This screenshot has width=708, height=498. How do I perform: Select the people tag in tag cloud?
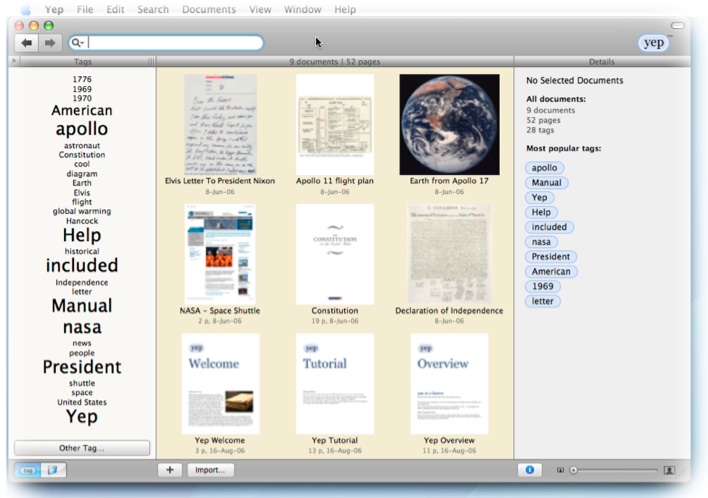pos(82,353)
